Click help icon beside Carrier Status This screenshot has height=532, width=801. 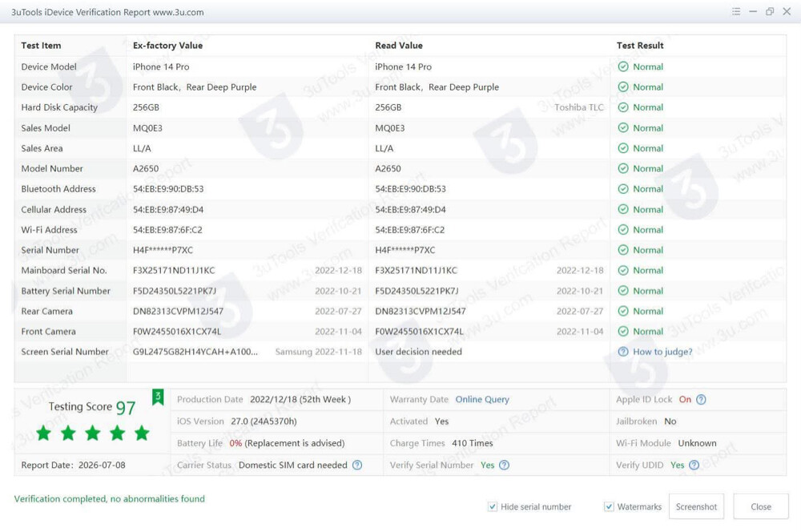(x=357, y=465)
